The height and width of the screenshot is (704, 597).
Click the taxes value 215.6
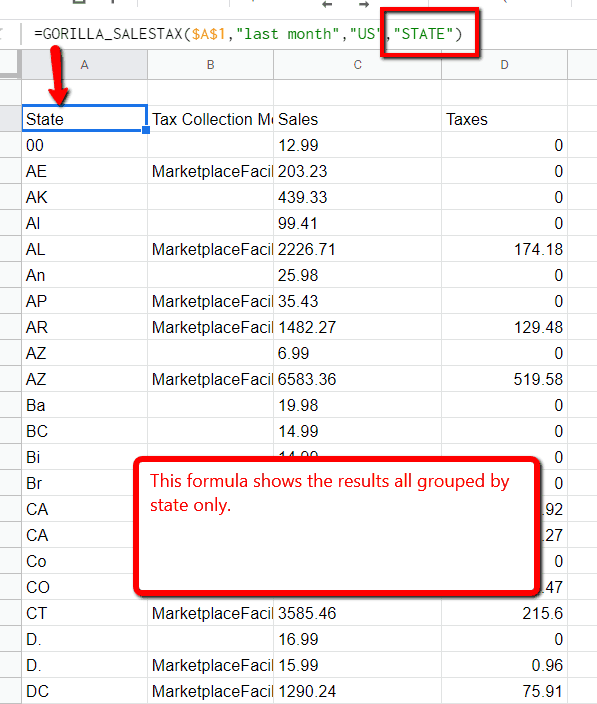[x=505, y=613]
